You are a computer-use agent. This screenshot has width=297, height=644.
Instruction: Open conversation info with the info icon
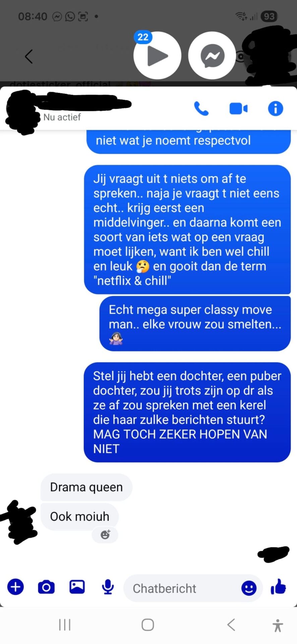tap(276, 109)
